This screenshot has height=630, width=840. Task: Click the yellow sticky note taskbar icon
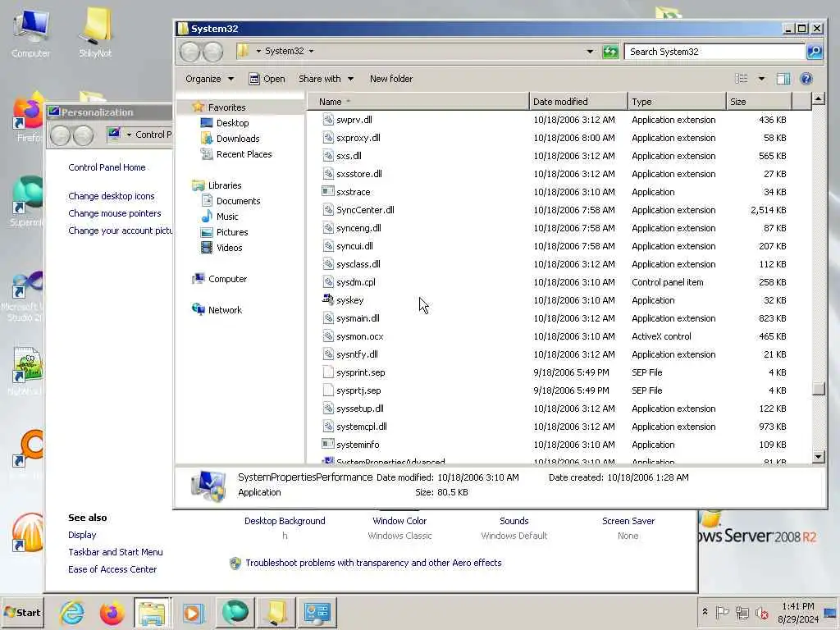[276, 612]
